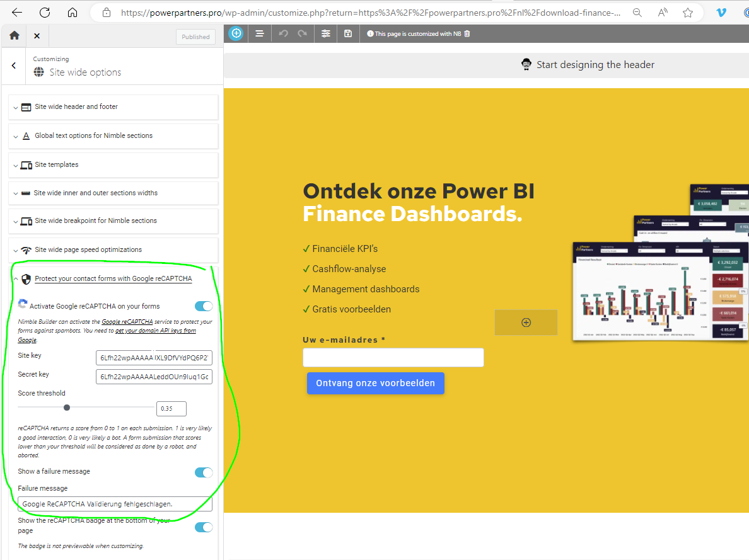Click the Management dashboards list item
This screenshot has height=560, width=749.
click(361, 289)
